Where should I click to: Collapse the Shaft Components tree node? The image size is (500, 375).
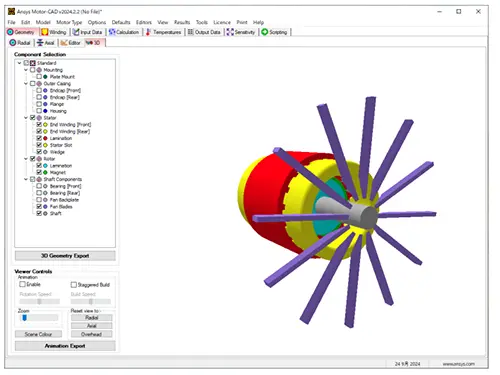(x=26, y=179)
